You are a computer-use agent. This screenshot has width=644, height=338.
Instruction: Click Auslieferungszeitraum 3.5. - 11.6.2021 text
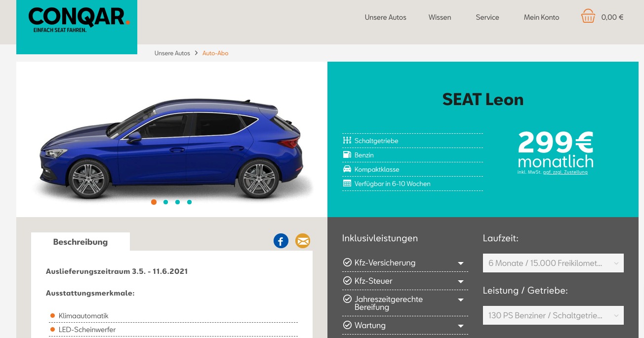117,271
